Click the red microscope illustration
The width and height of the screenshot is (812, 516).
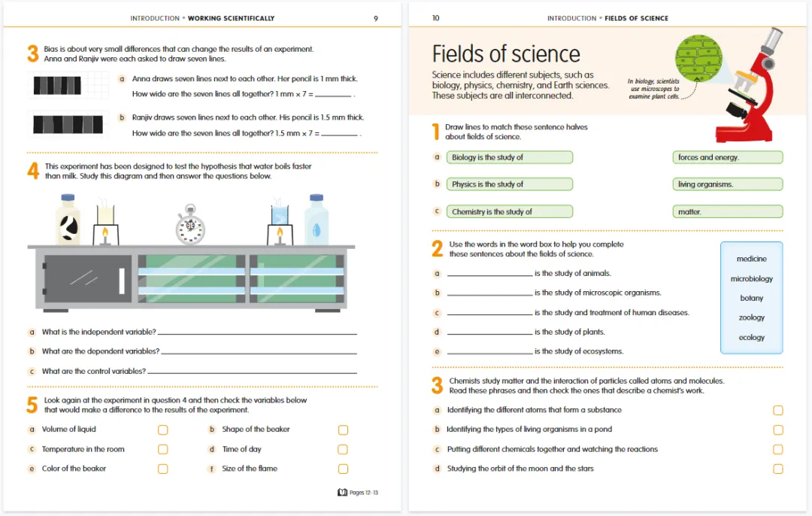[748, 86]
